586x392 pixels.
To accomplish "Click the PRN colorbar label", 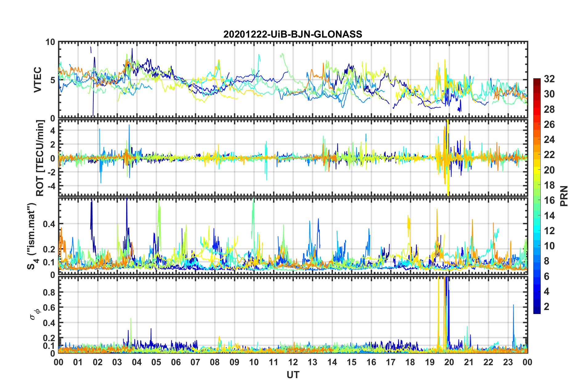I will click(x=564, y=196).
